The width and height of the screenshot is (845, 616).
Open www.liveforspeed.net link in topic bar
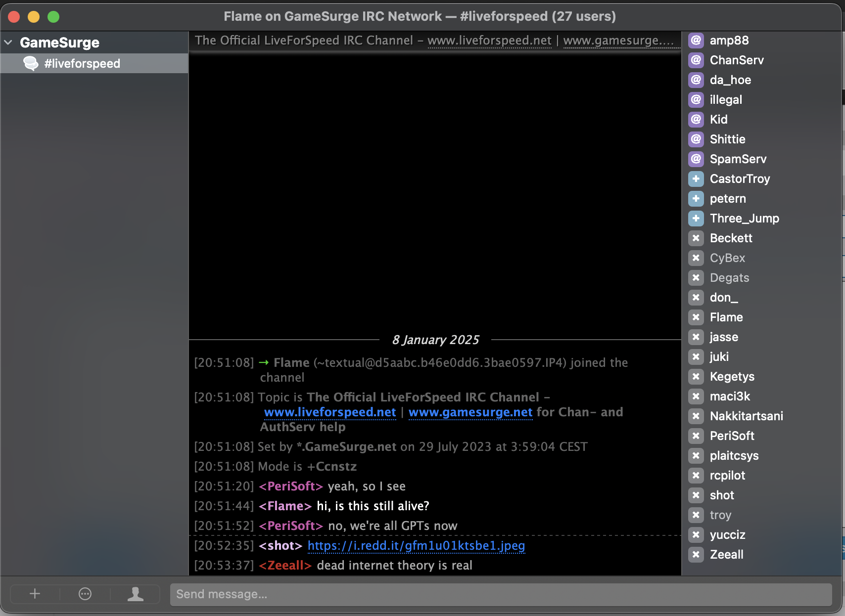[x=489, y=41]
